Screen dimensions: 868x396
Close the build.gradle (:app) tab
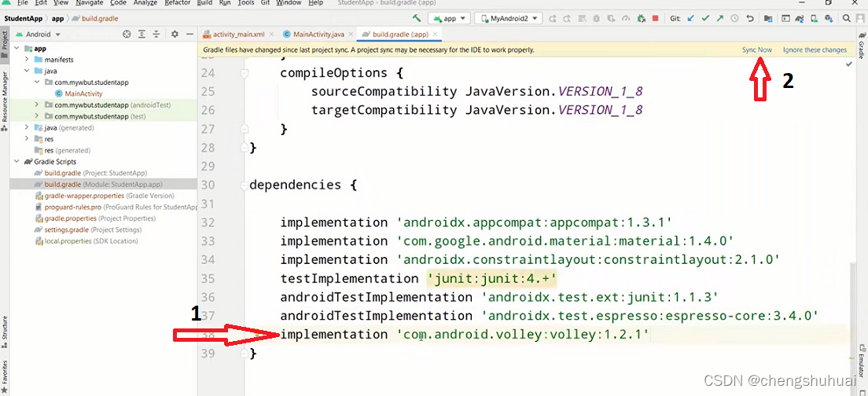click(x=435, y=35)
